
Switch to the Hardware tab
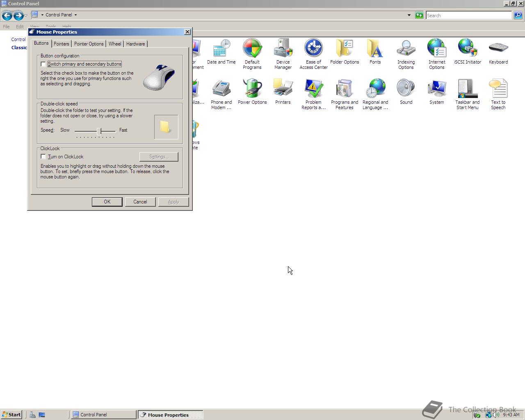point(135,44)
